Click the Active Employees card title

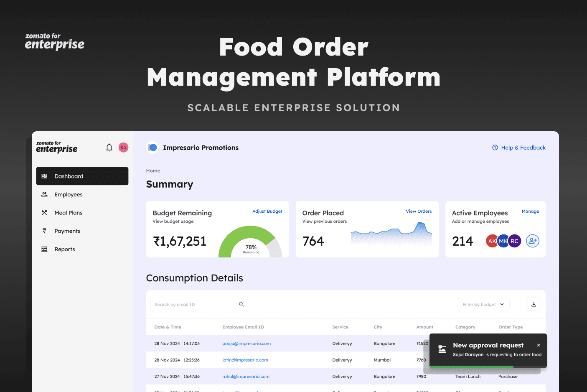(x=480, y=213)
